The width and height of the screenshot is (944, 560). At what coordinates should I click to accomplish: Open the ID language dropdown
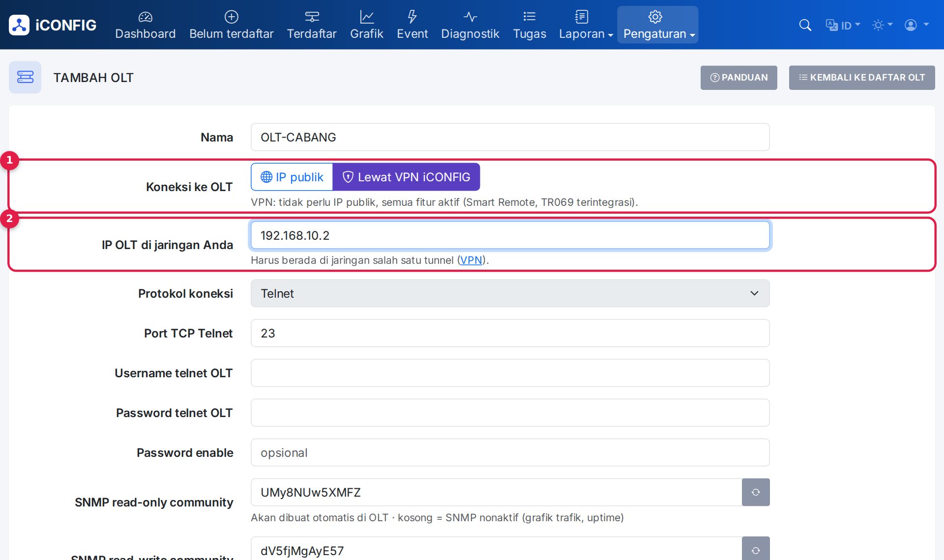(x=843, y=25)
